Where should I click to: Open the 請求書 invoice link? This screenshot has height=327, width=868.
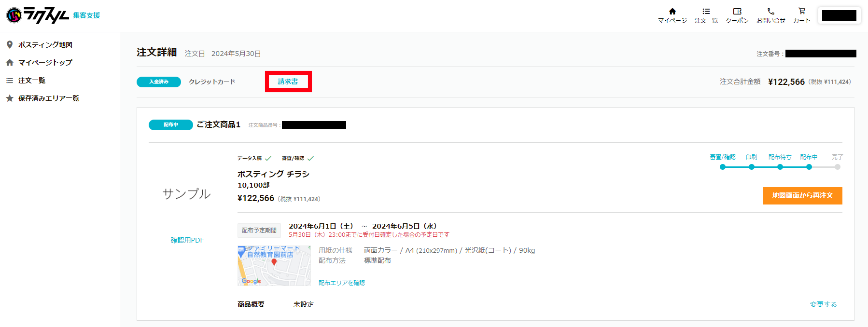pos(288,82)
